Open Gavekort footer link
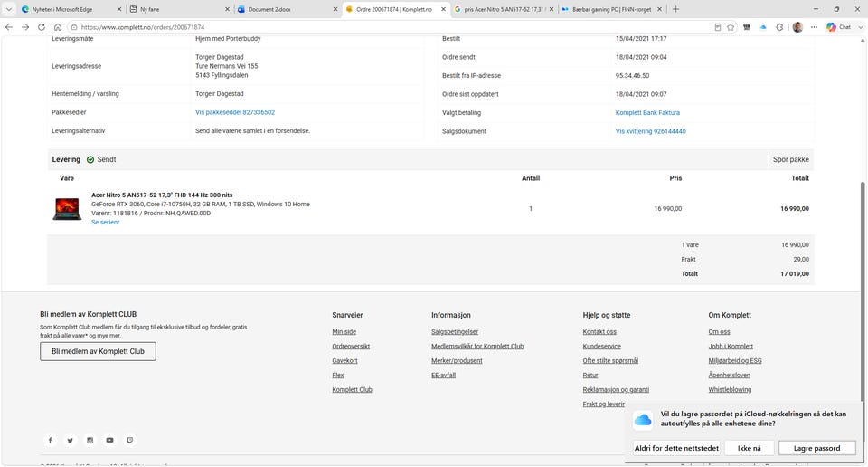Viewport: 868px width, 467px height. pyautogui.click(x=344, y=360)
